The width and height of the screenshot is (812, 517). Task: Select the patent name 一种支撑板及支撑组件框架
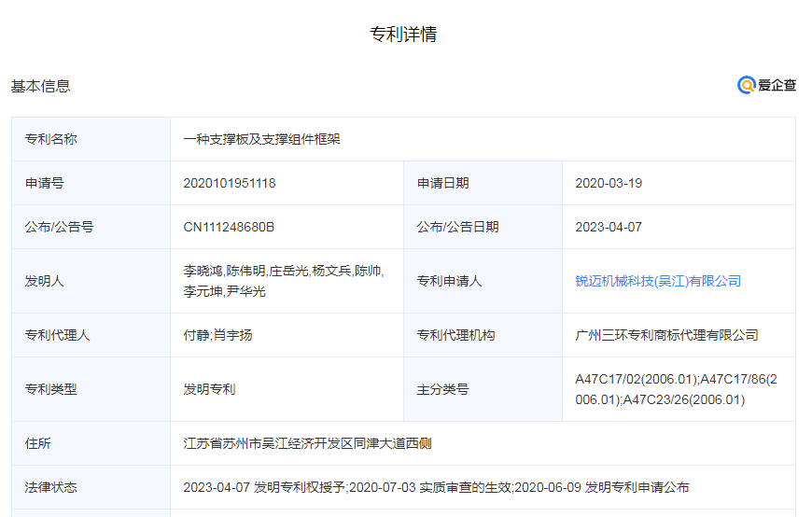tap(261, 139)
